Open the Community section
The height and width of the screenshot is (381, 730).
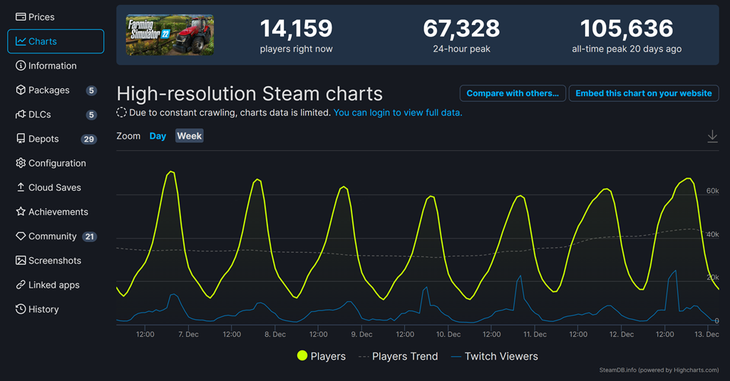52,236
